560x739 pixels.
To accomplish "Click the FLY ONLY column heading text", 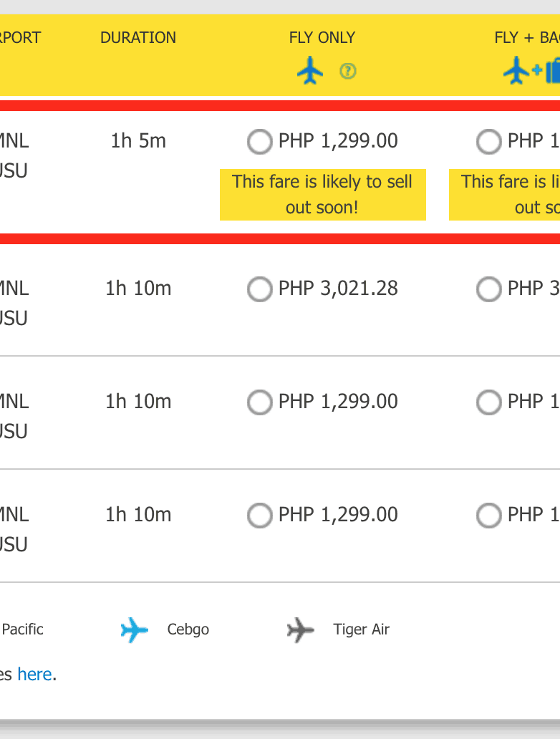I will click(x=322, y=38).
